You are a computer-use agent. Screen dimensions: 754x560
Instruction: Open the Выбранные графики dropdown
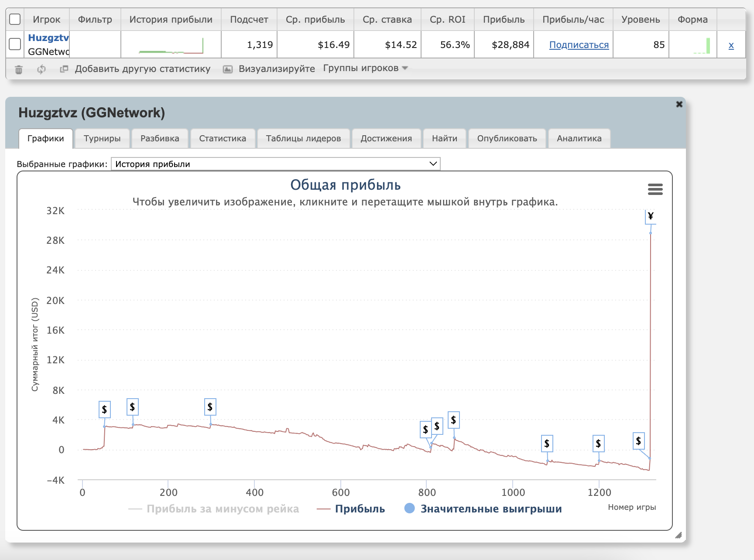275,164
